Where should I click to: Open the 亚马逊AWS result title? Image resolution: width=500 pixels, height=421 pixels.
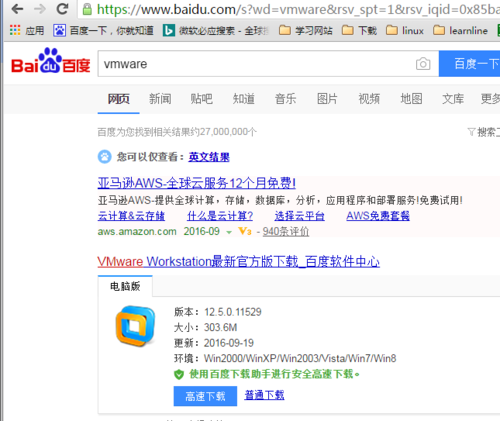click(197, 183)
